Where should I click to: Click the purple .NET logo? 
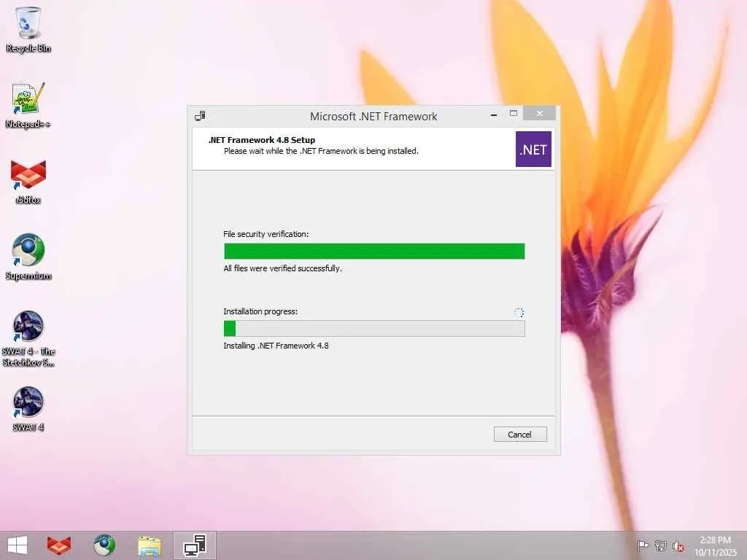tap(533, 149)
